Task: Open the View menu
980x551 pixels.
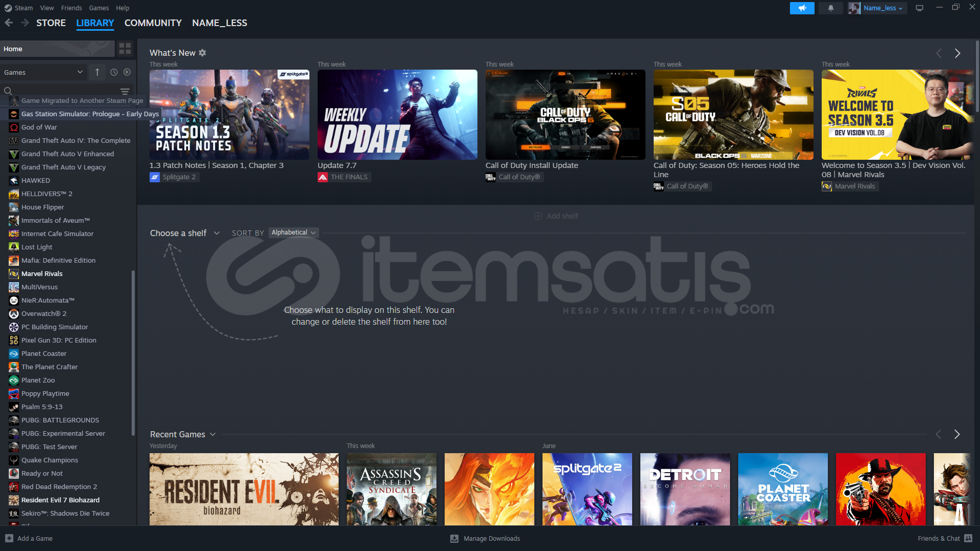Action: pos(47,8)
